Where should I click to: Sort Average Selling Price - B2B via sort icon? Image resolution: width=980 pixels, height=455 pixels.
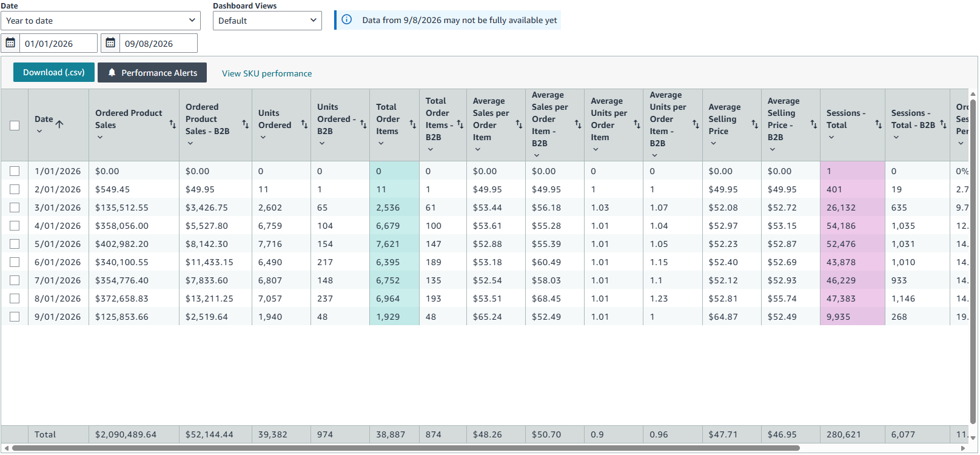click(814, 124)
